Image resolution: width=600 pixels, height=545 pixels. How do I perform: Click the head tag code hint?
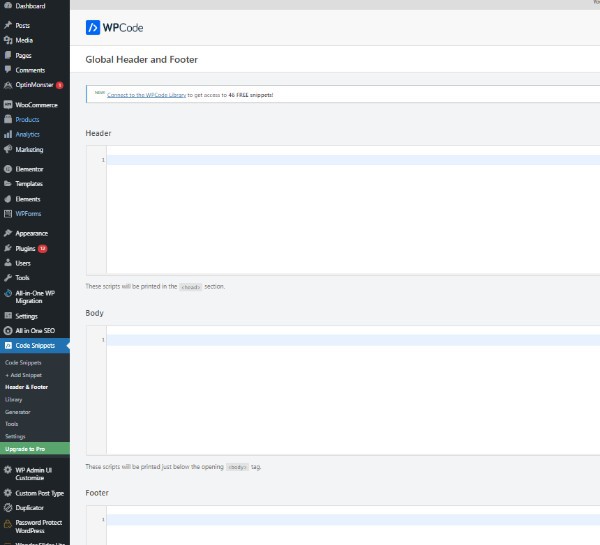tap(191, 287)
